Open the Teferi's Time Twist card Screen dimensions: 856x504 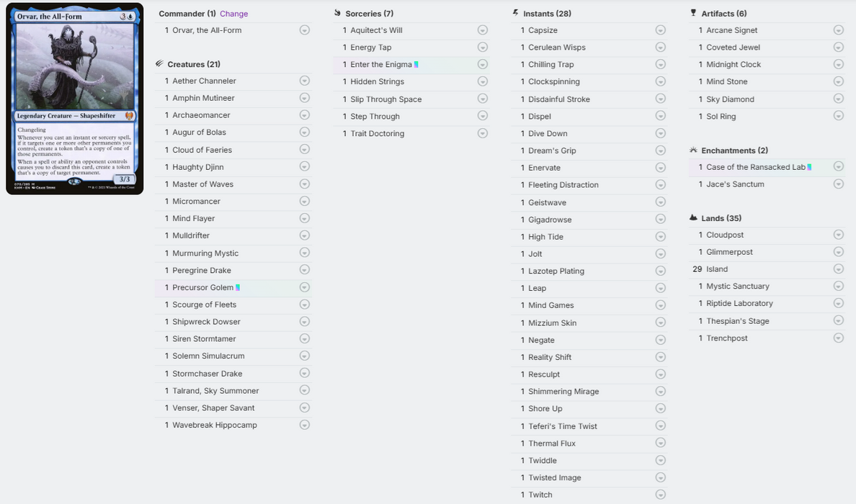562,426
